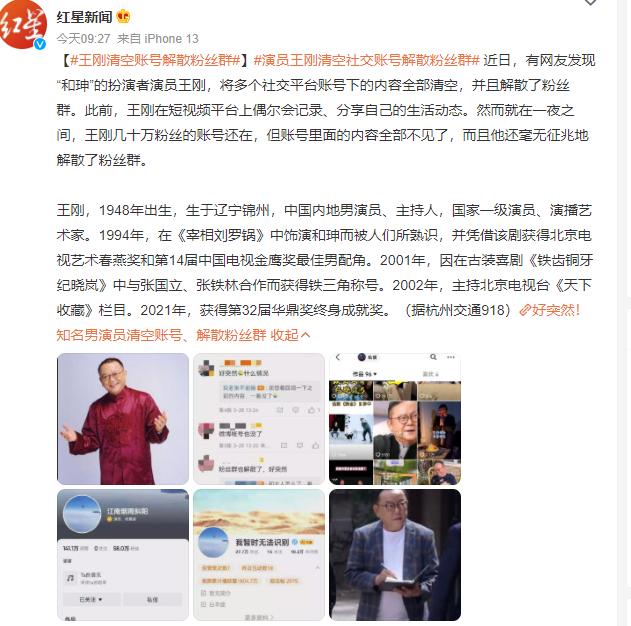Collapse the post with 收起

click(290, 335)
